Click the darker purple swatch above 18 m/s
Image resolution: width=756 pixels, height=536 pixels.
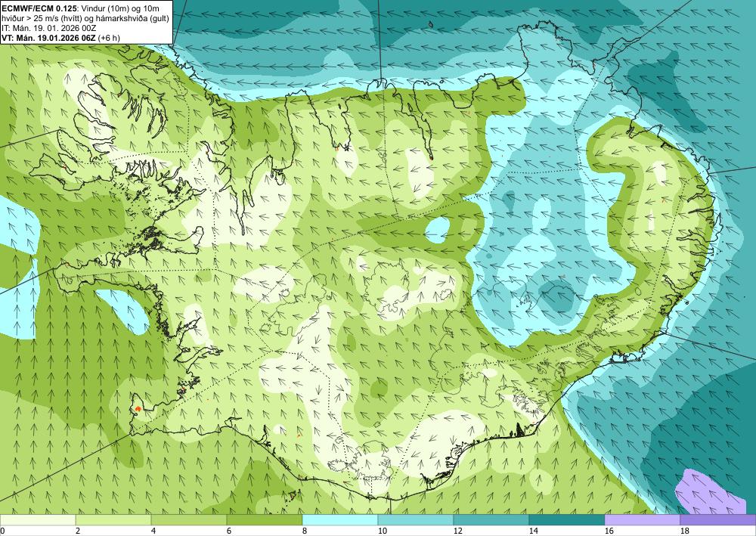[x=718, y=519]
